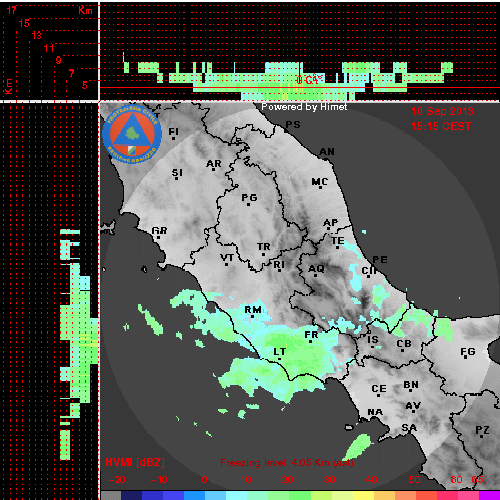Click the BN city label
500x500 pixels.
click(411, 385)
